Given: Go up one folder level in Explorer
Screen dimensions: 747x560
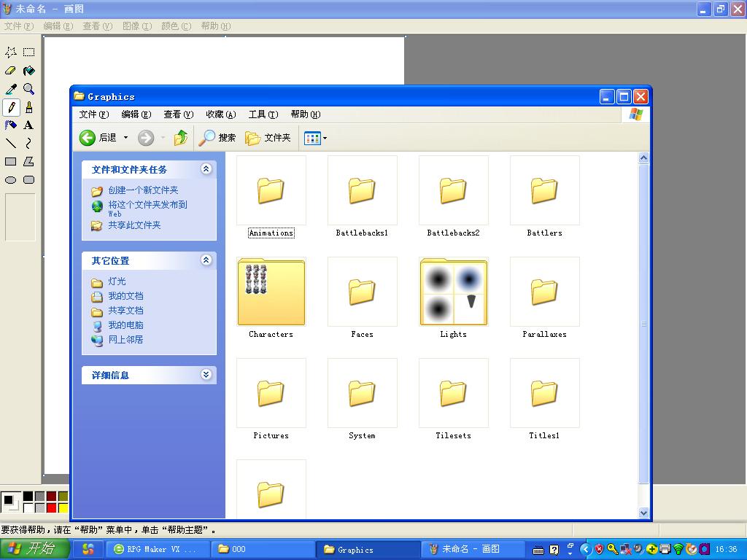Looking at the screenshot, I should (x=181, y=138).
